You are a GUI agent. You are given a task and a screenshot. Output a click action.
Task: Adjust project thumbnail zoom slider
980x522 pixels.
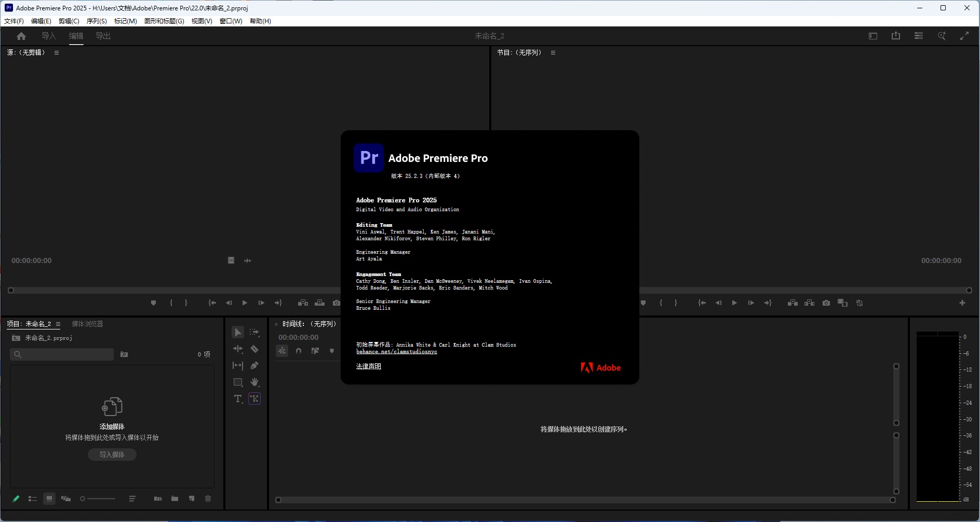[98, 499]
